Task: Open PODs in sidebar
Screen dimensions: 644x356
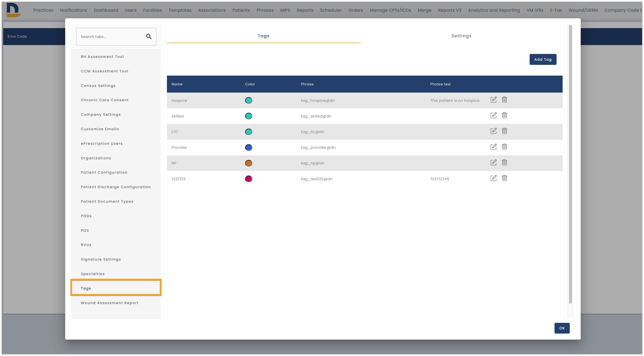Action: [x=86, y=216]
